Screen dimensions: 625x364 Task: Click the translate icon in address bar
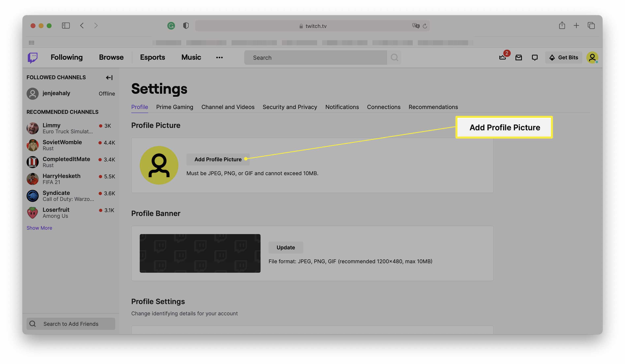point(416,26)
